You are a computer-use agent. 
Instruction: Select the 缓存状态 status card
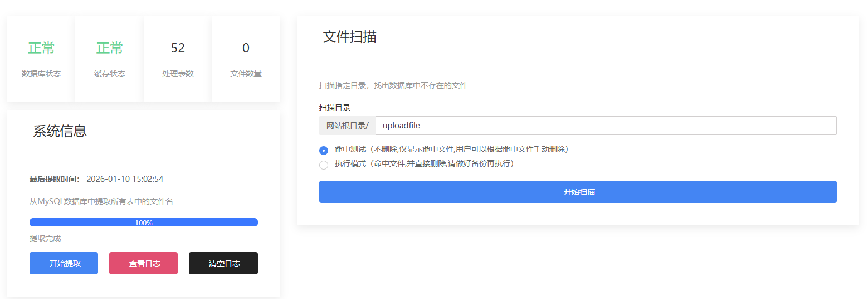click(109, 59)
